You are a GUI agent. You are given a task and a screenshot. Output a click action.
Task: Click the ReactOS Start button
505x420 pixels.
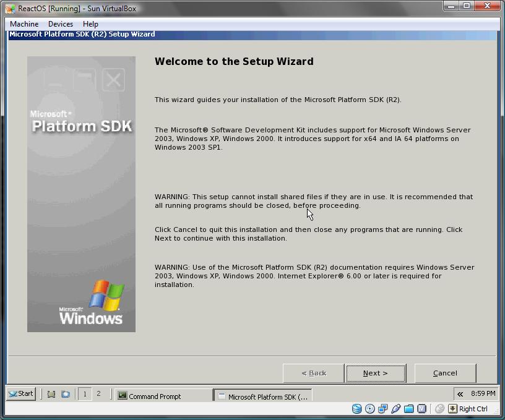pyautogui.click(x=21, y=393)
